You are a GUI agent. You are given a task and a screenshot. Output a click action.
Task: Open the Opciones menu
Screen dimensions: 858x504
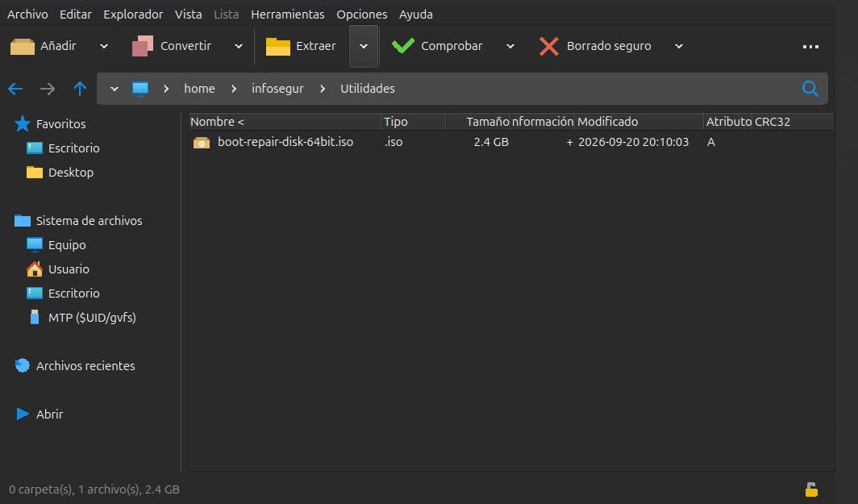coord(362,15)
